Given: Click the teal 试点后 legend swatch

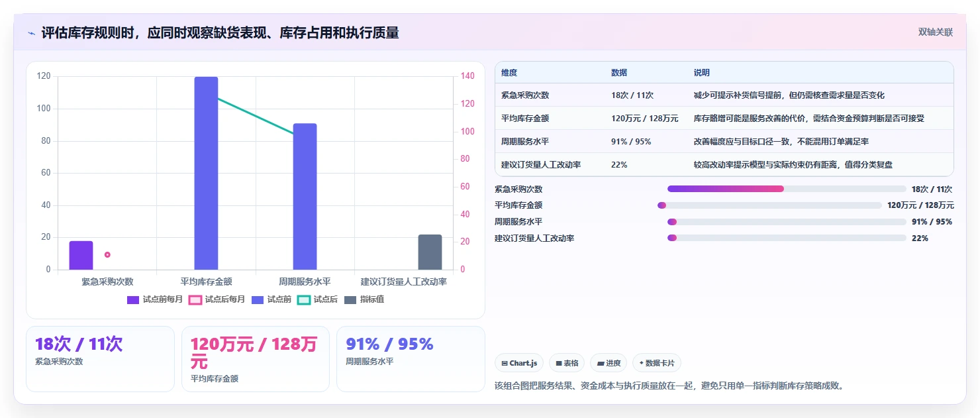Looking at the screenshot, I should (x=304, y=299).
